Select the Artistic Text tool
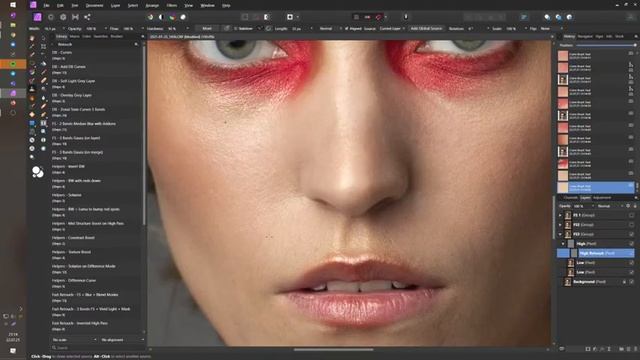This screenshot has height=360, width=640. pyautogui.click(x=43, y=123)
